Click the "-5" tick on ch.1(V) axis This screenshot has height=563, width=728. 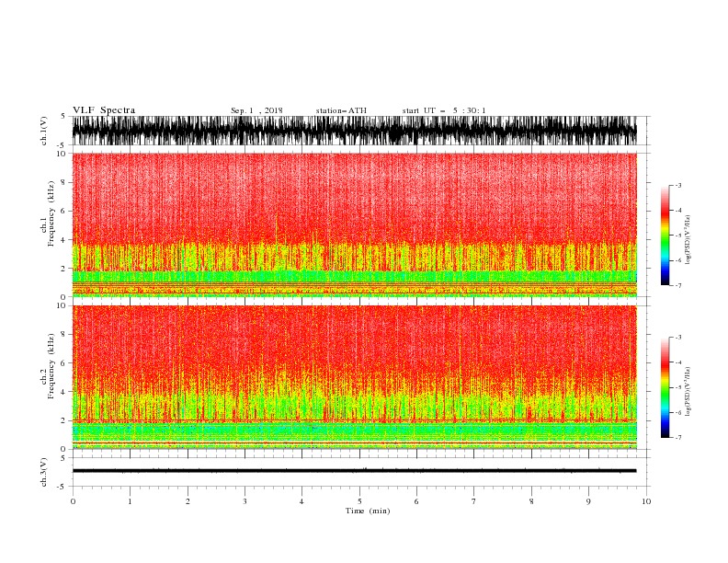[63, 145]
